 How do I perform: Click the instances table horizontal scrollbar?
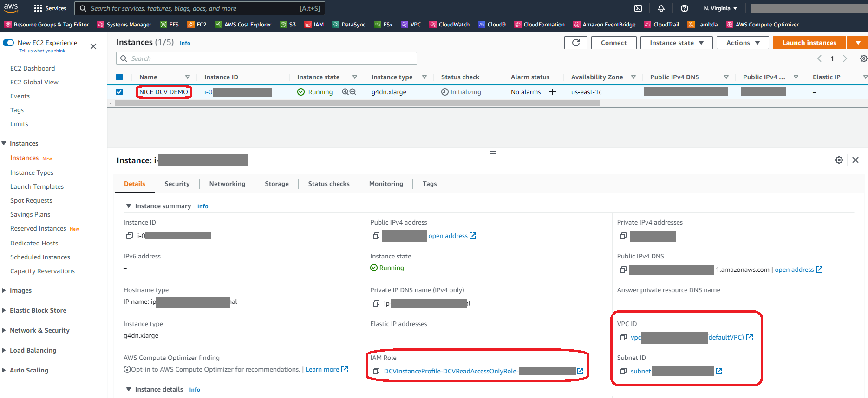357,103
